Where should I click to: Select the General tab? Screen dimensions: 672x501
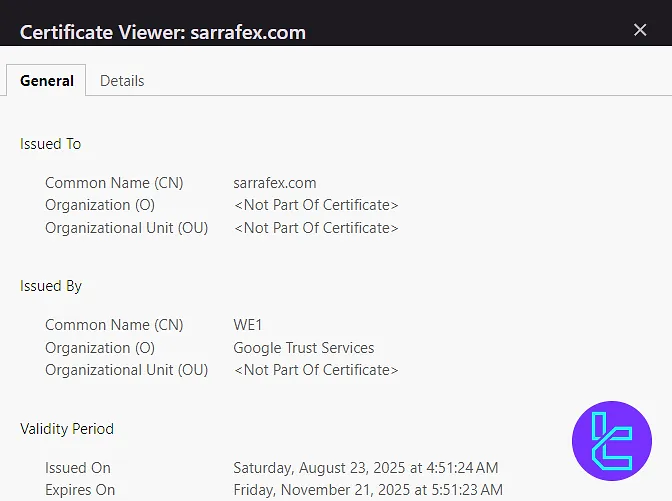pyautogui.click(x=47, y=81)
